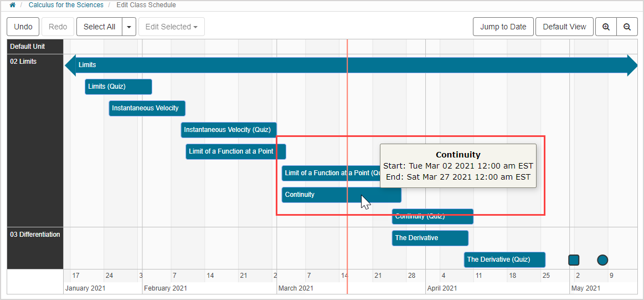Select The Derivative (Quiz) bar
Viewport: 644px width, 300px height.
coord(504,260)
